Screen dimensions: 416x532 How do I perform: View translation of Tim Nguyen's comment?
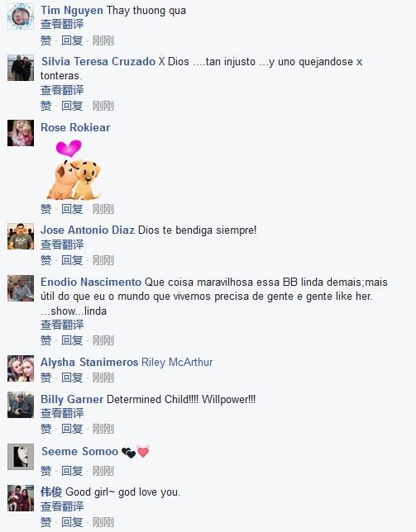click(62, 25)
